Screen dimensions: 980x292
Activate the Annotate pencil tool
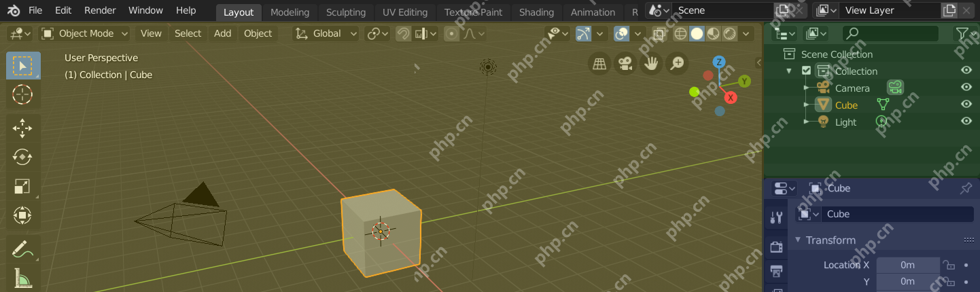point(23,248)
